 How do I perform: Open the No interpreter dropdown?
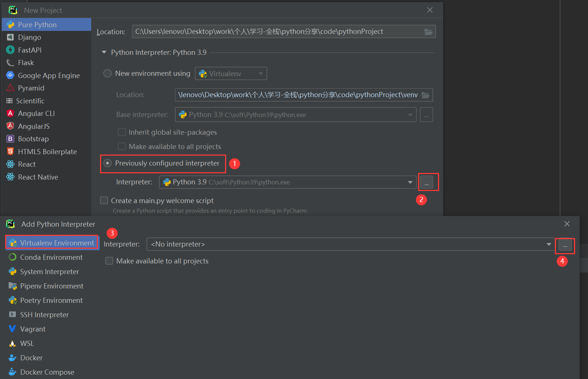pos(350,244)
